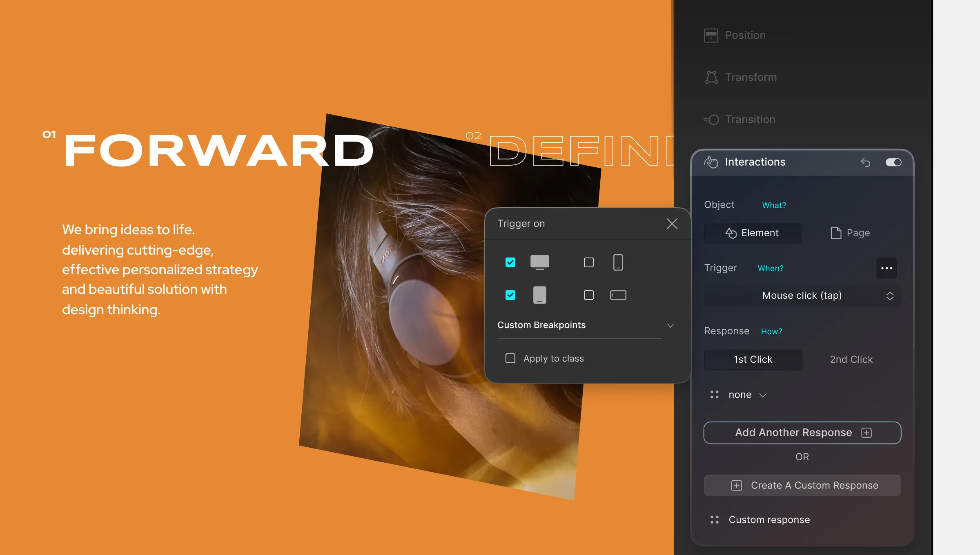Click the Transform panel icon
This screenshot has width=980, height=555.
pyautogui.click(x=711, y=77)
